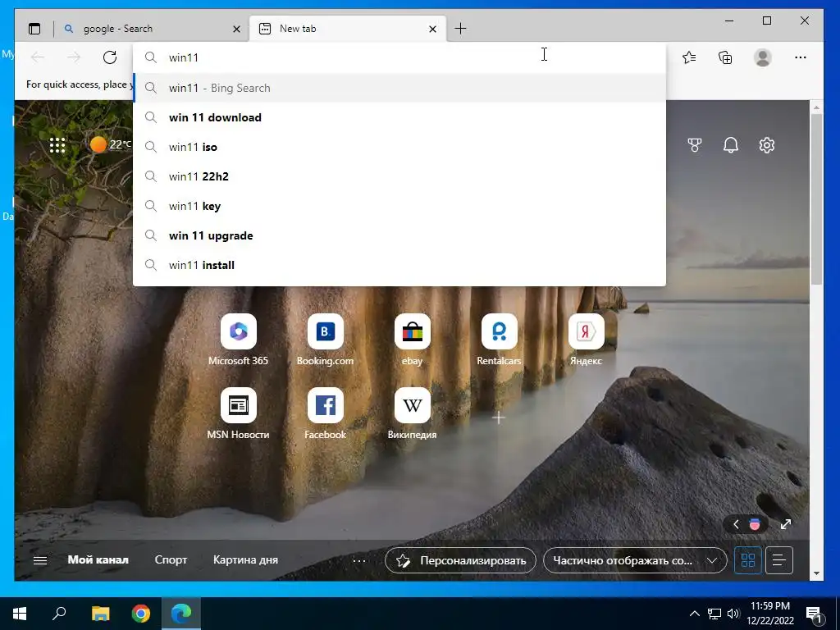Open Windows taskbar search
The width and height of the screenshot is (840, 630).
pos(59,614)
